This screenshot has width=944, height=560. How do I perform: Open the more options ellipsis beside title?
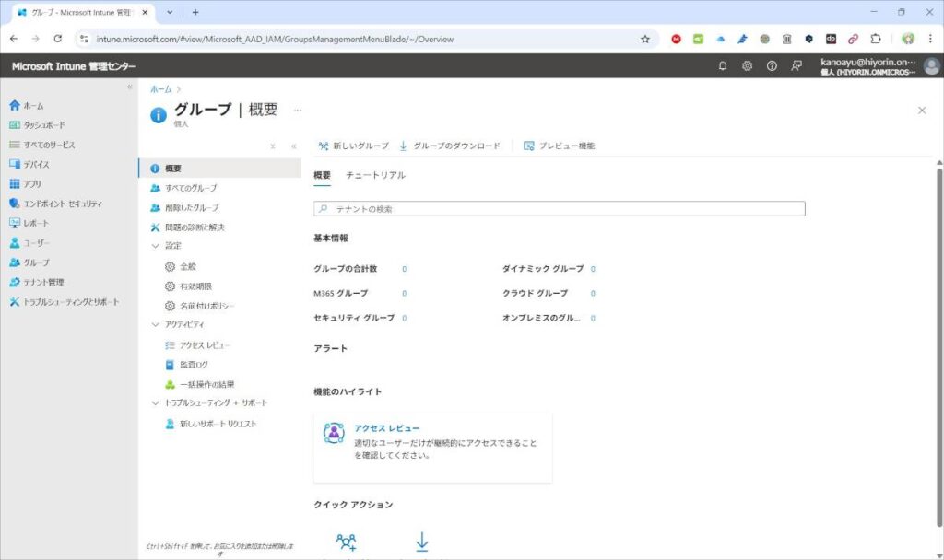tap(298, 111)
